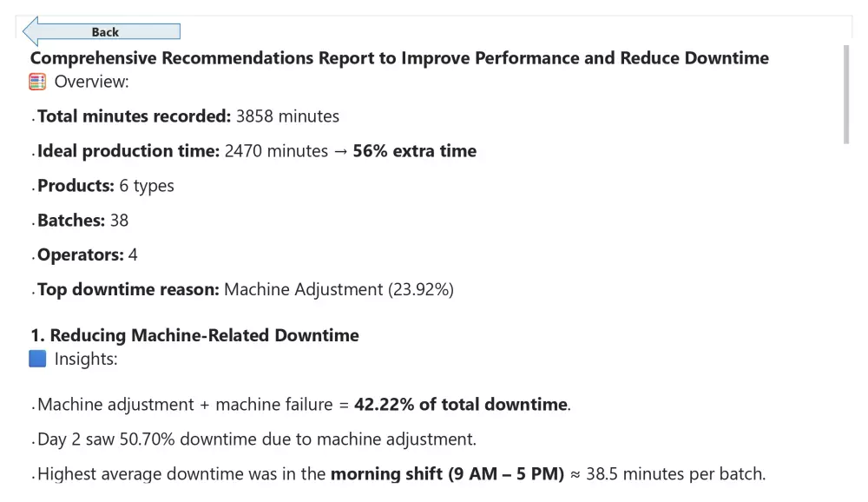Click the Insights label text
This screenshot has width=868, height=502.
click(x=85, y=360)
